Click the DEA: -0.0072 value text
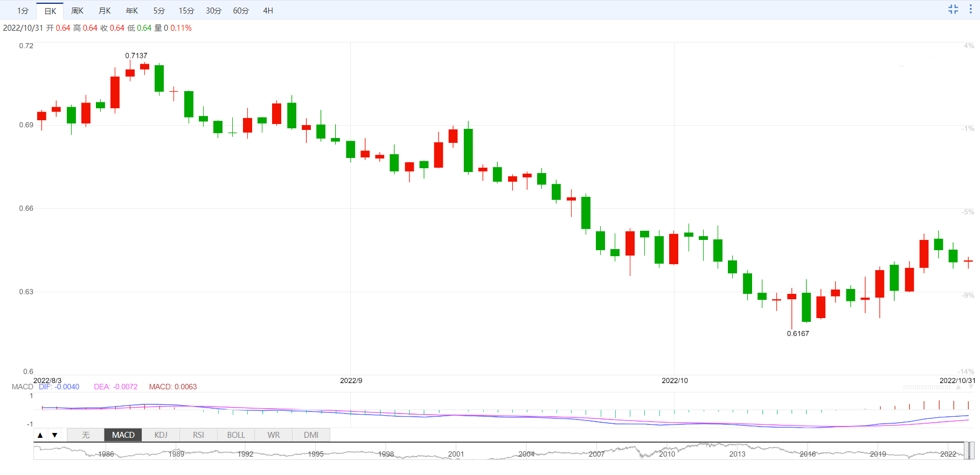This screenshot has height=475, width=980. tap(116, 387)
